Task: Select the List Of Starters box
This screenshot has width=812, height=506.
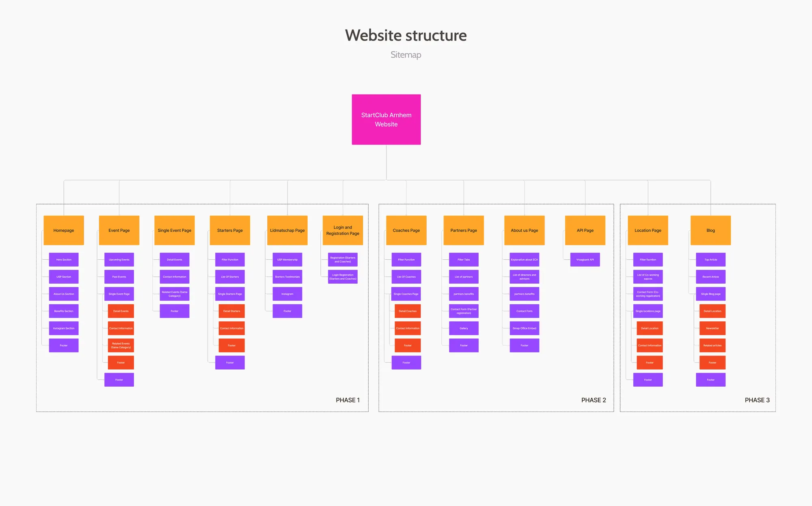Action: click(230, 277)
